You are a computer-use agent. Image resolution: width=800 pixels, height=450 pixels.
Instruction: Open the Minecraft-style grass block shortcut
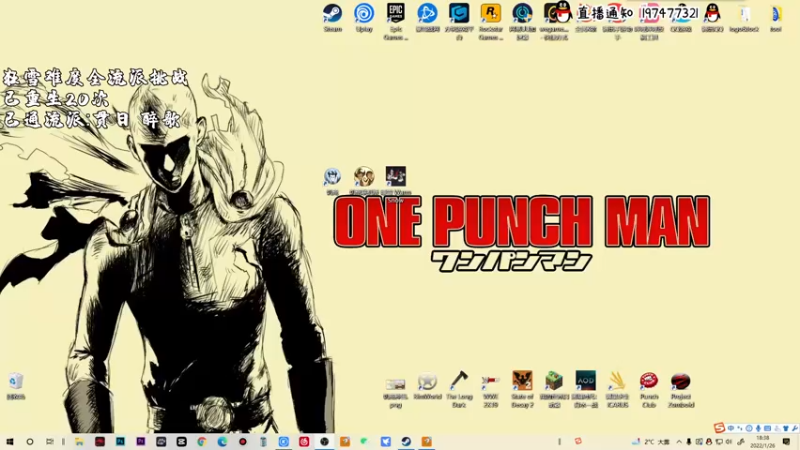click(x=554, y=389)
